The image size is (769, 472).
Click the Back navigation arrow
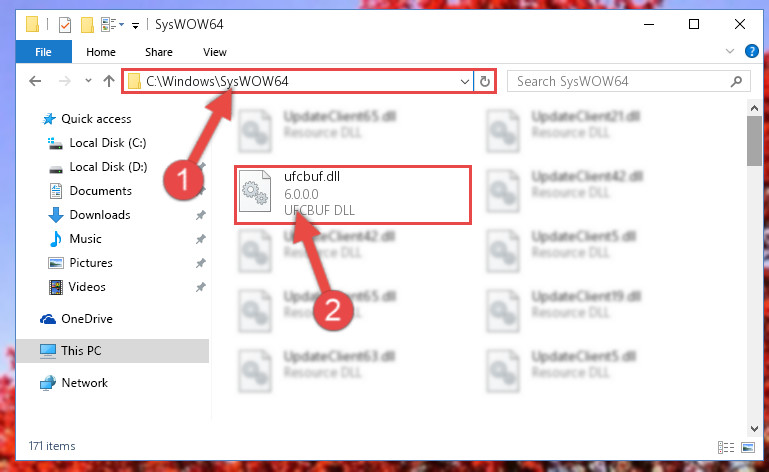[35, 81]
